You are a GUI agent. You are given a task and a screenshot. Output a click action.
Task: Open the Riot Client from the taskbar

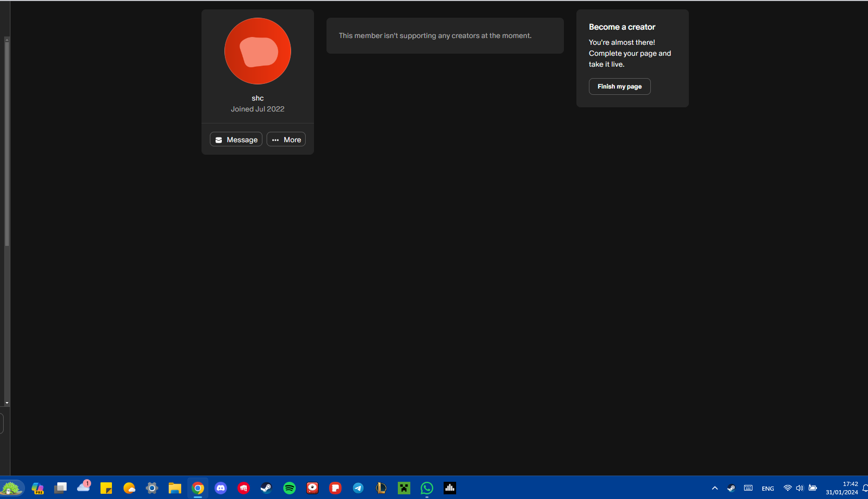[244, 488]
